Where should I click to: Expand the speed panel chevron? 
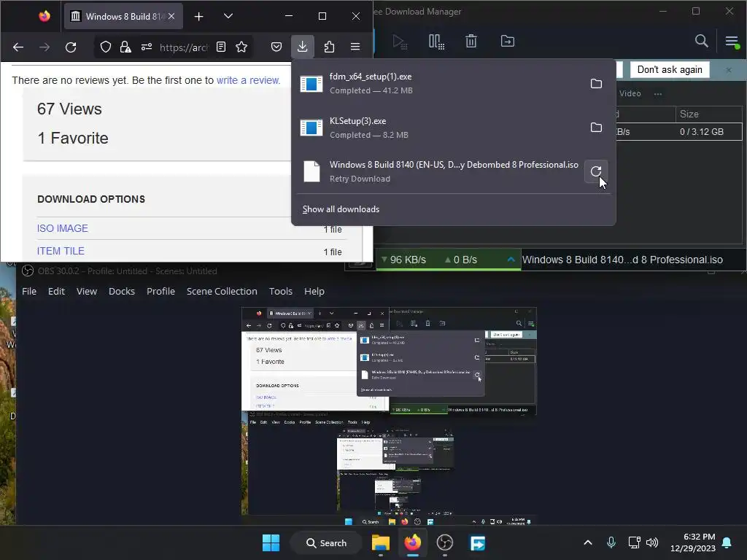coord(511,260)
